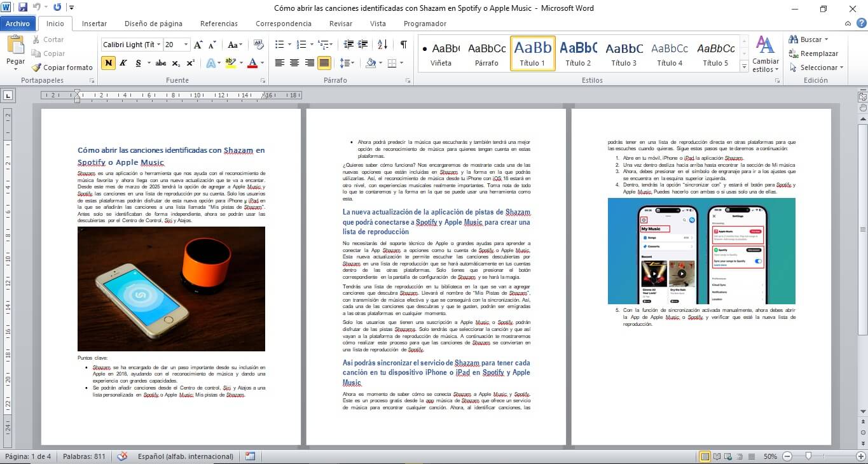Screen dimensions: 868x464
Task: Decrease paragraph indent
Action: (348, 45)
